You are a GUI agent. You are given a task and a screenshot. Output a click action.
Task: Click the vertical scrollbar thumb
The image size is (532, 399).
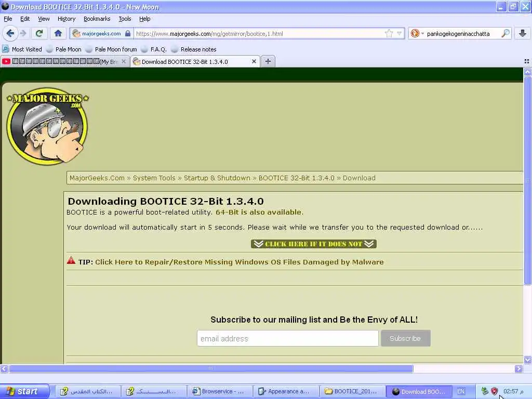pyautogui.click(x=527, y=180)
